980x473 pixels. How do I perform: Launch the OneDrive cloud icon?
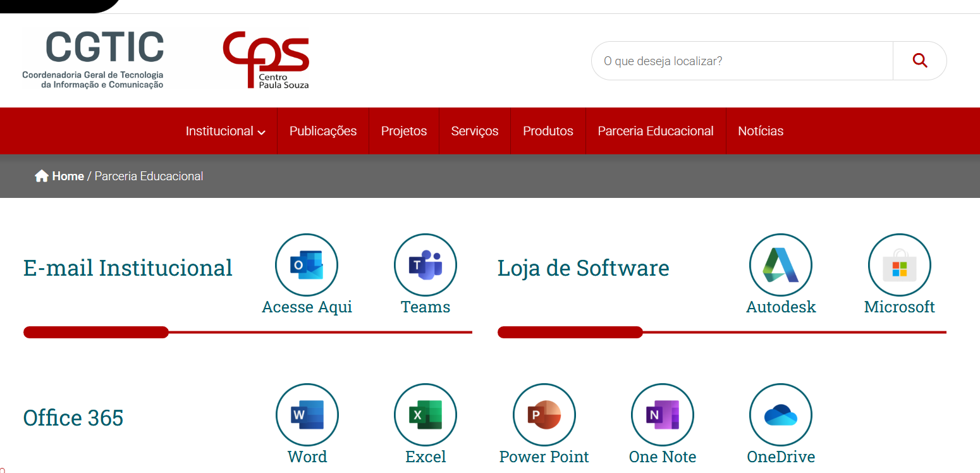(x=781, y=415)
